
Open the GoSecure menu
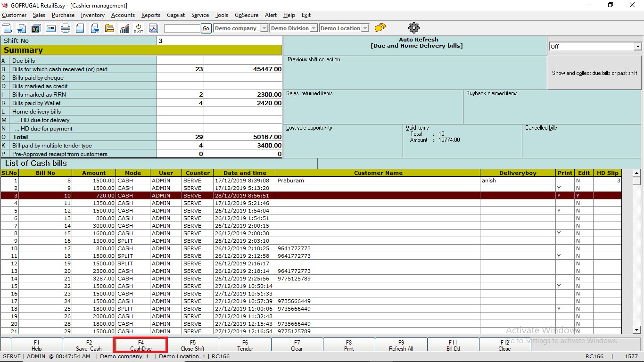tap(247, 15)
